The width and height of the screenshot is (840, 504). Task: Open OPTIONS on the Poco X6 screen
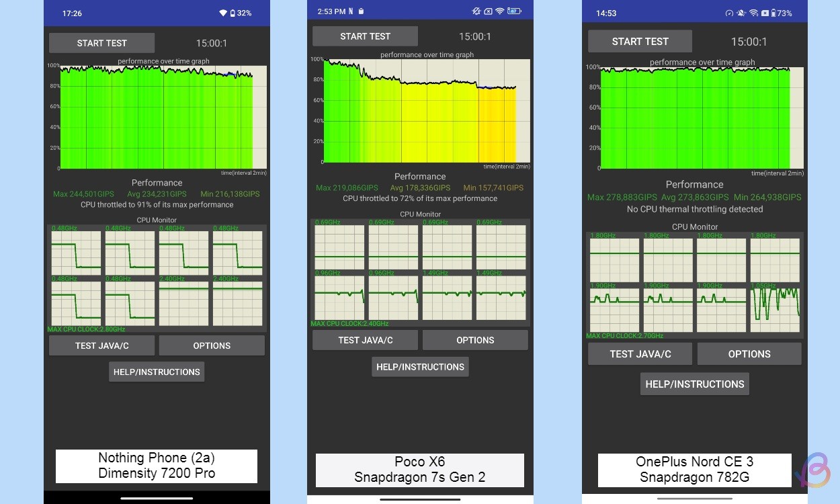pyautogui.click(x=475, y=340)
